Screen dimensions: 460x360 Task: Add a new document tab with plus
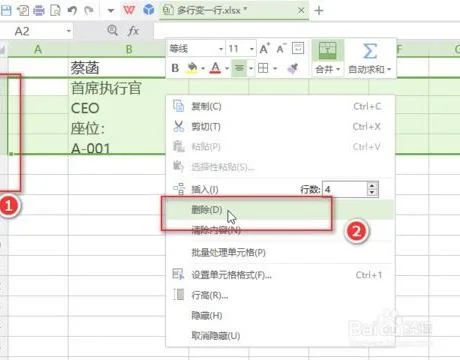coord(319,11)
